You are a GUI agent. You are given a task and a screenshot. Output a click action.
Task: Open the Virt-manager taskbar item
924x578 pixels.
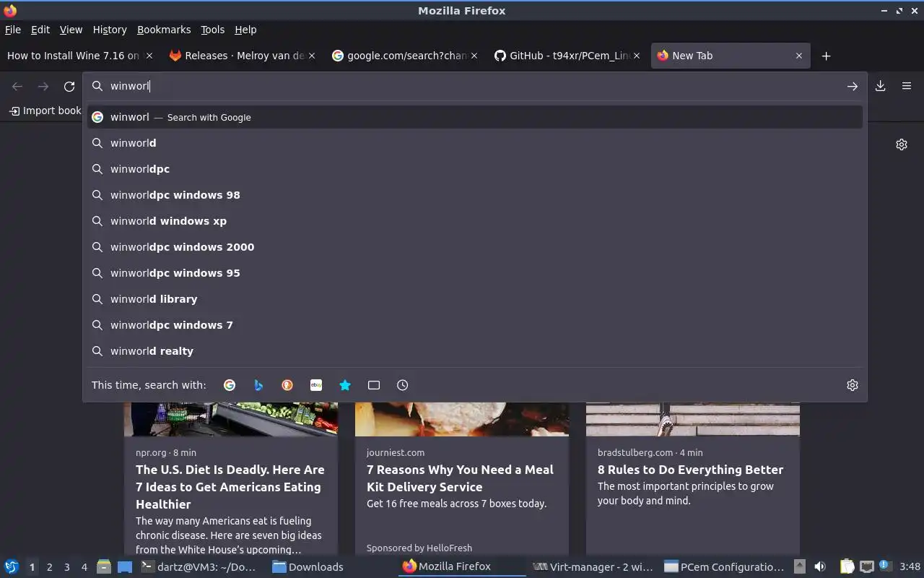point(593,567)
